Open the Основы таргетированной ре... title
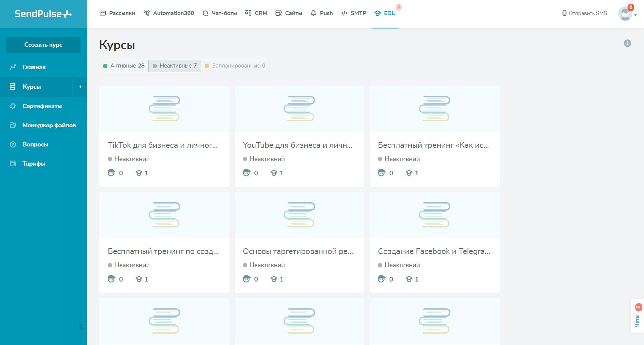 [x=298, y=251]
